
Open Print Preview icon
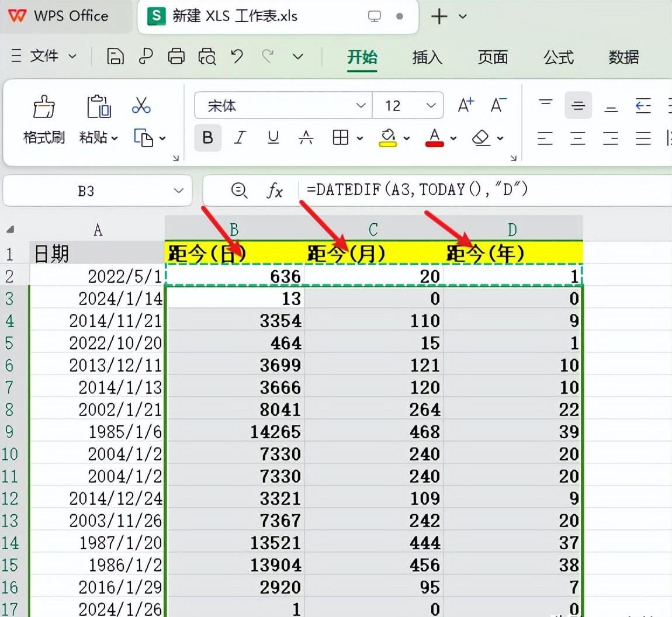pos(207,57)
